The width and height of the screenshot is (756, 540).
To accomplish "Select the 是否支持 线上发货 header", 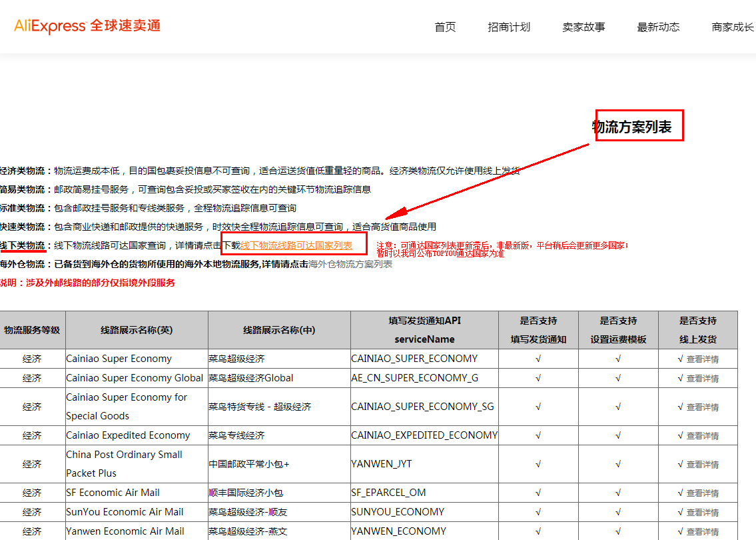I will tap(698, 330).
